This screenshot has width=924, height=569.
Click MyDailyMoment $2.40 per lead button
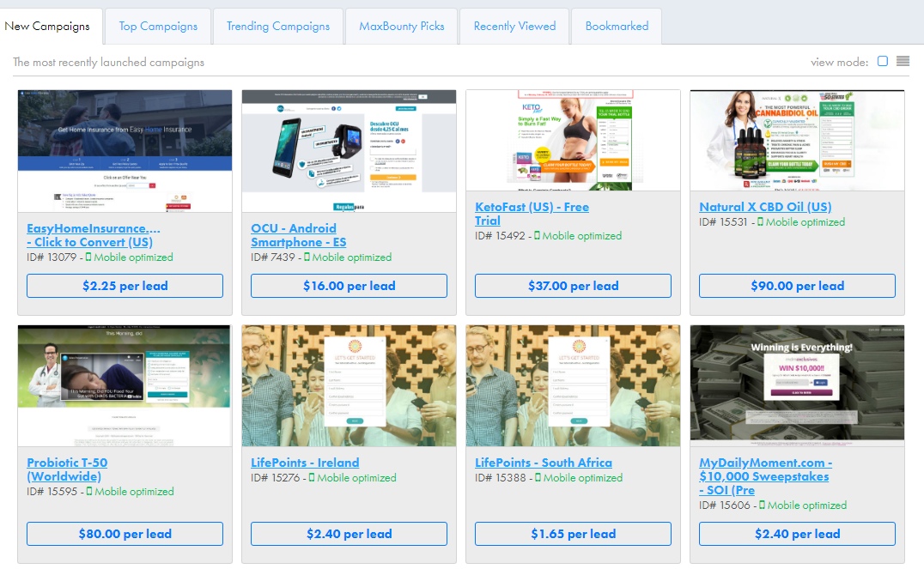coord(797,534)
